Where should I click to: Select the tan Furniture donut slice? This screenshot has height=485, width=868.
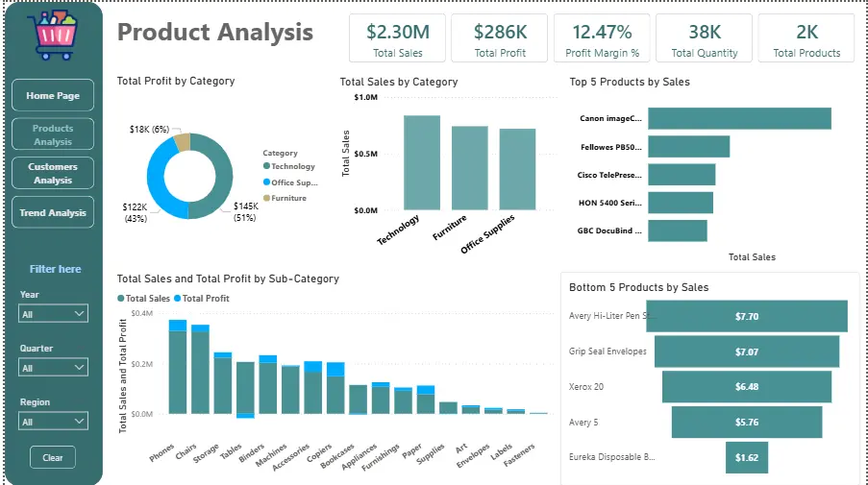pyautogui.click(x=184, y=143)
